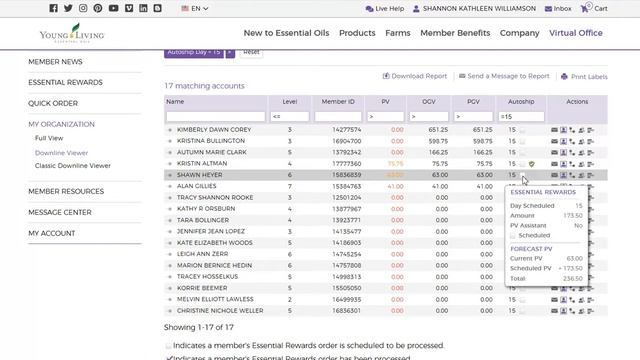Expand Kristina Bullington row
The image size is (640, 360).
click(170, 141)
